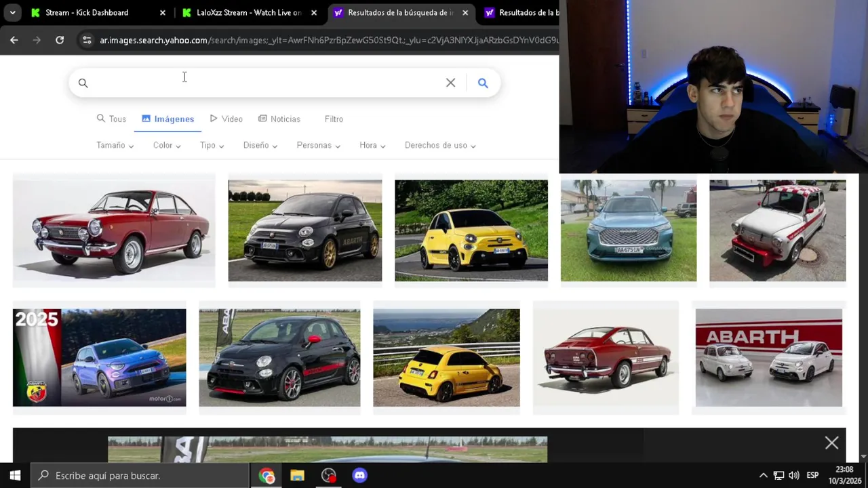Open the teal SUV on grass image

tap(629, 230)
